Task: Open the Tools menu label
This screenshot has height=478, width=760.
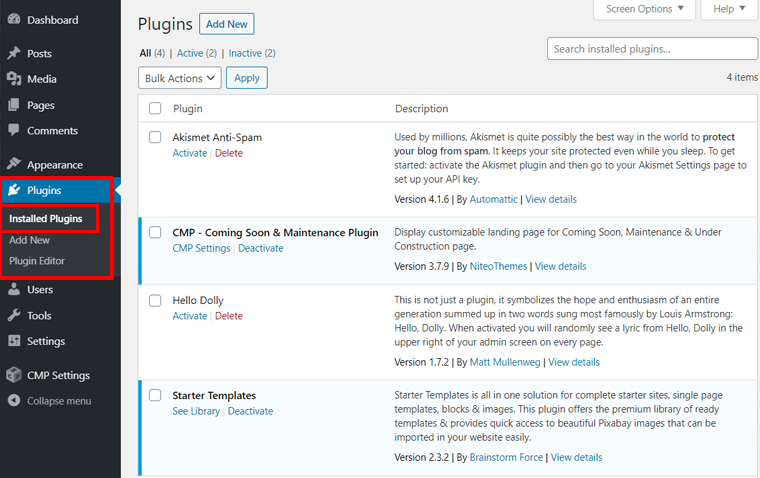Action: coord(39,316)
